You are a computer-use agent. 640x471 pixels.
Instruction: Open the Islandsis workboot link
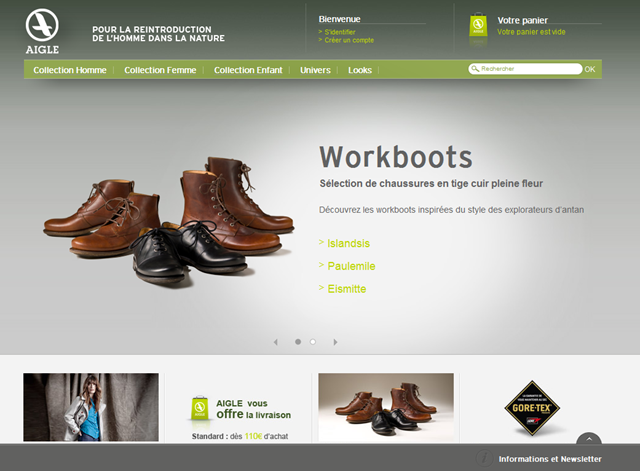pos(348,243)
